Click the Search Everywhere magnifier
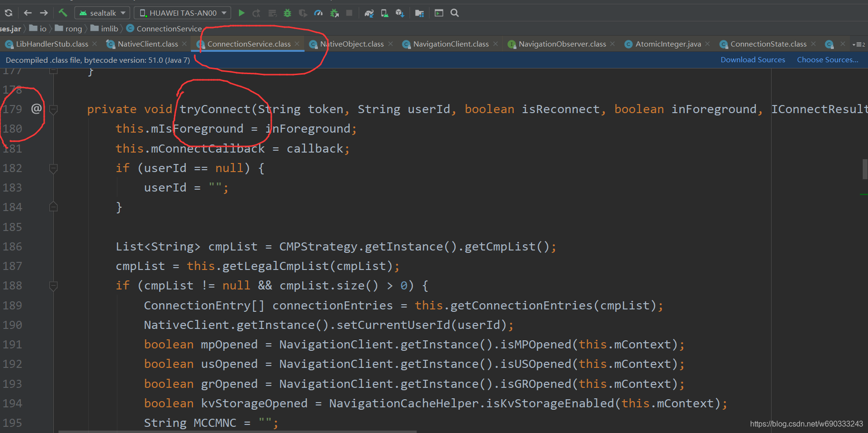This screenshot has height=433, width=868. point(455,13)
